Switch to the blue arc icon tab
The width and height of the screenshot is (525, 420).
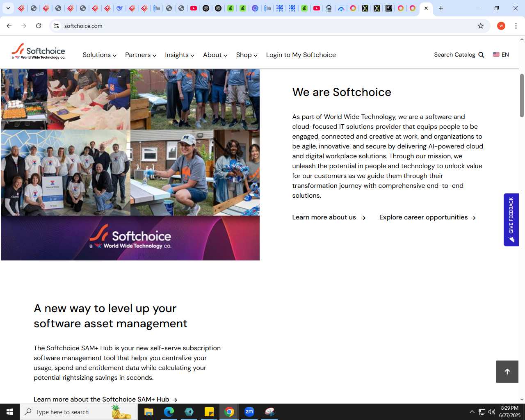pos(341,8)
